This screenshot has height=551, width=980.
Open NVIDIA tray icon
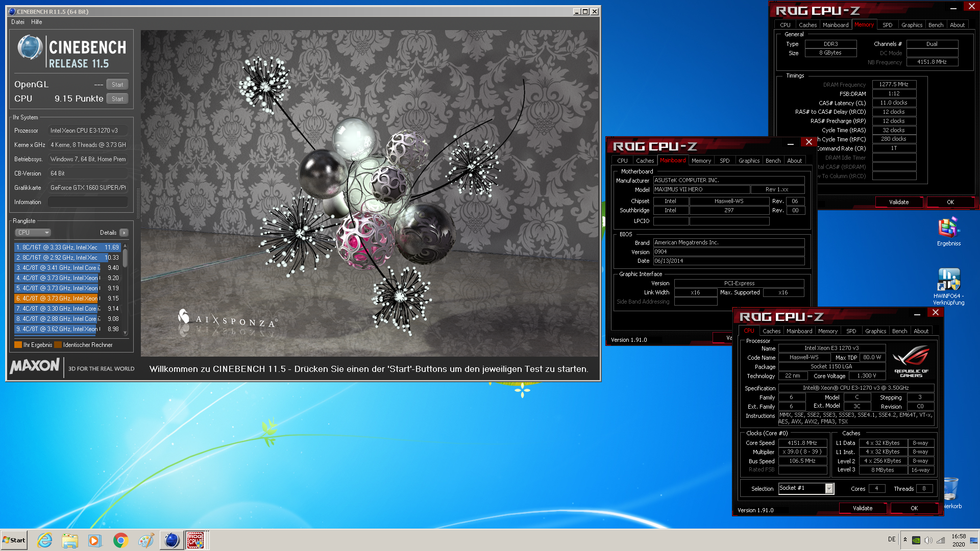(916, 540)
